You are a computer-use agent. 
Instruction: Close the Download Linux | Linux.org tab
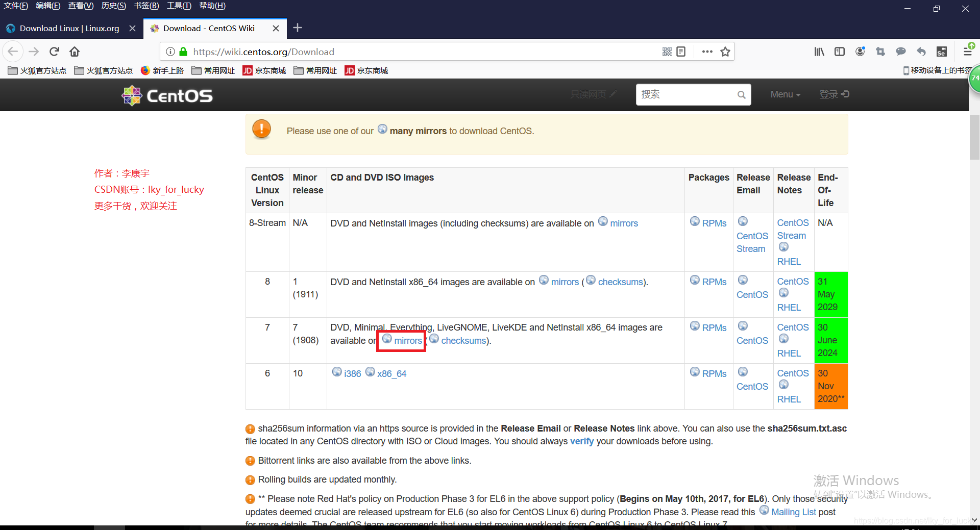coord(132,28)
